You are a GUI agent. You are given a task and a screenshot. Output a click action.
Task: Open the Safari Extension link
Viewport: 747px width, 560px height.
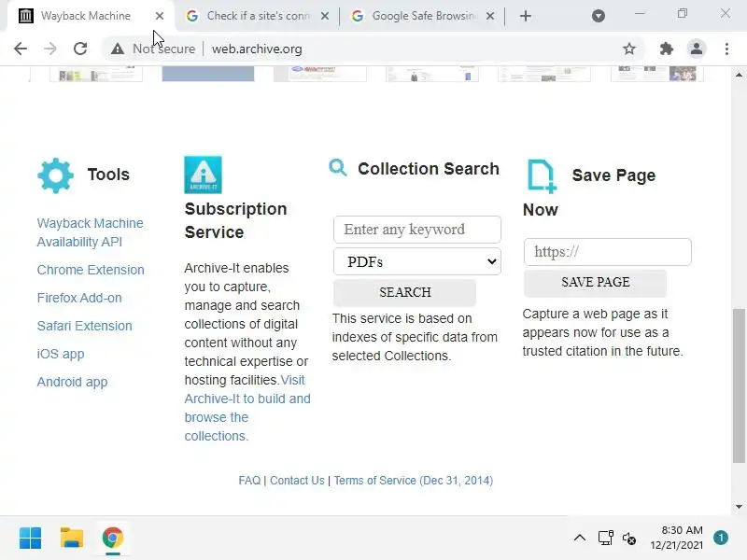point(84,326)
